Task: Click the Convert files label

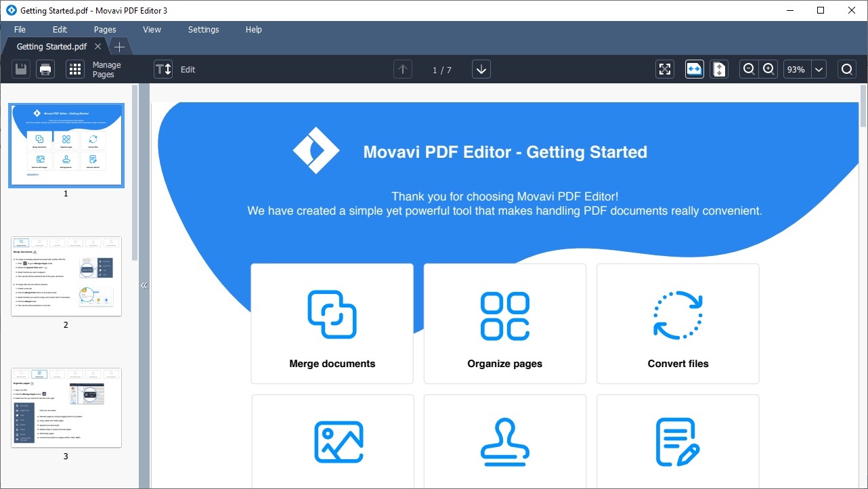Action: (678, 364)
